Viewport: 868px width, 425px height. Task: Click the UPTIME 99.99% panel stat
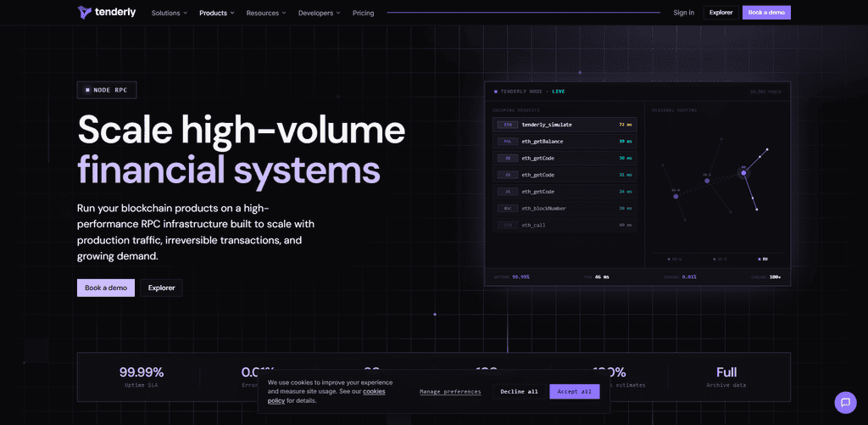511,277
